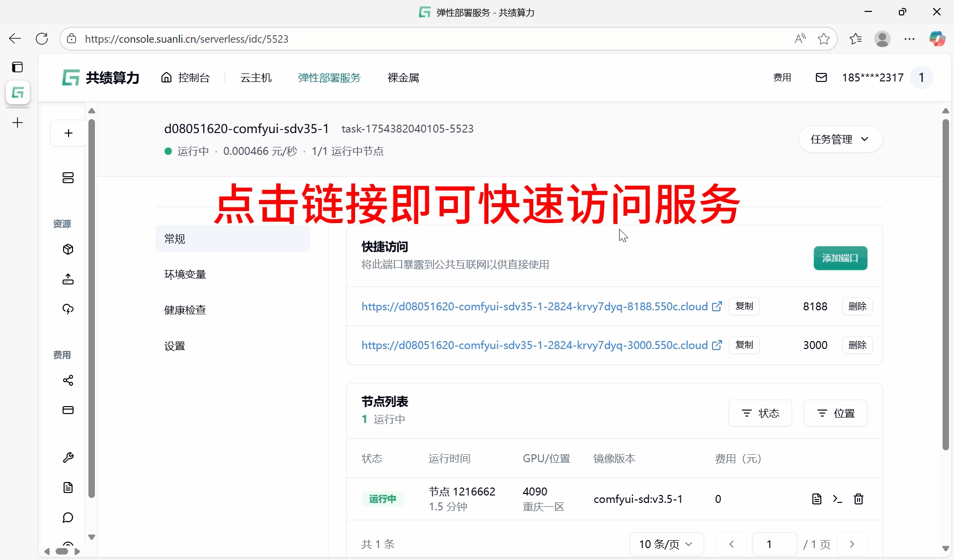This screenshot has height=560, width=954.
Task: Open node terminal console icon
Action: point(837,499)
